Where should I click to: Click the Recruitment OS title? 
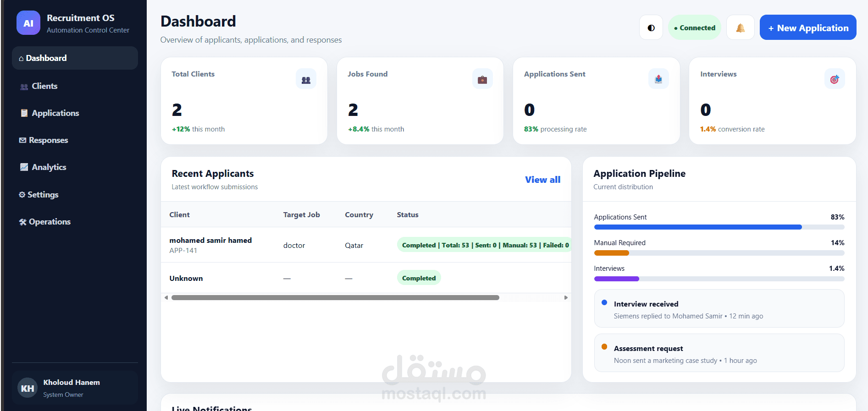click(81, 18)
